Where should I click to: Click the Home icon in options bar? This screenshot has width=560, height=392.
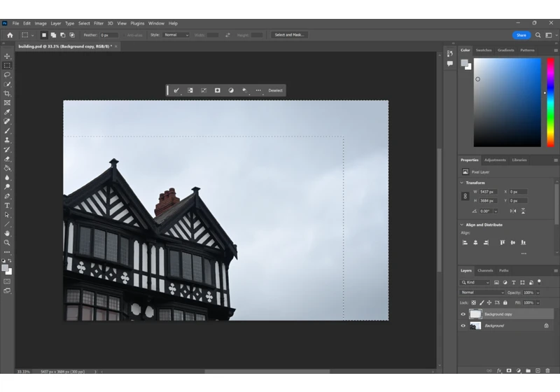pyautogui.click(x=10, y=35)
